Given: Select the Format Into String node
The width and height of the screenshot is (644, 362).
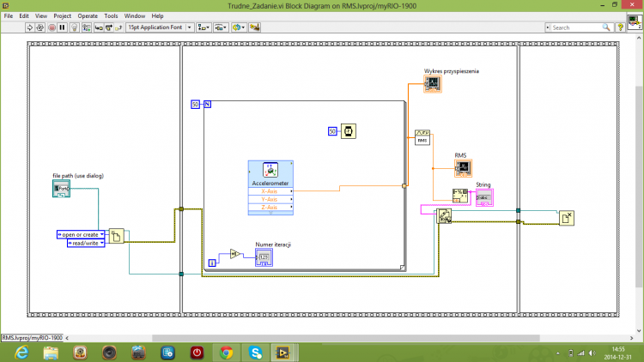Looking at the screenshot, I should [x=460, y=196].
